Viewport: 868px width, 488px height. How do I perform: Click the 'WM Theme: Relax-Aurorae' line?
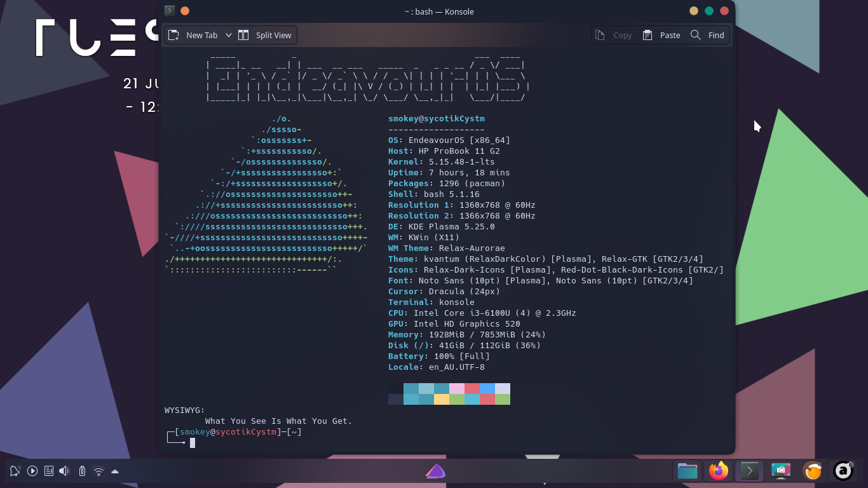point(447,248)
